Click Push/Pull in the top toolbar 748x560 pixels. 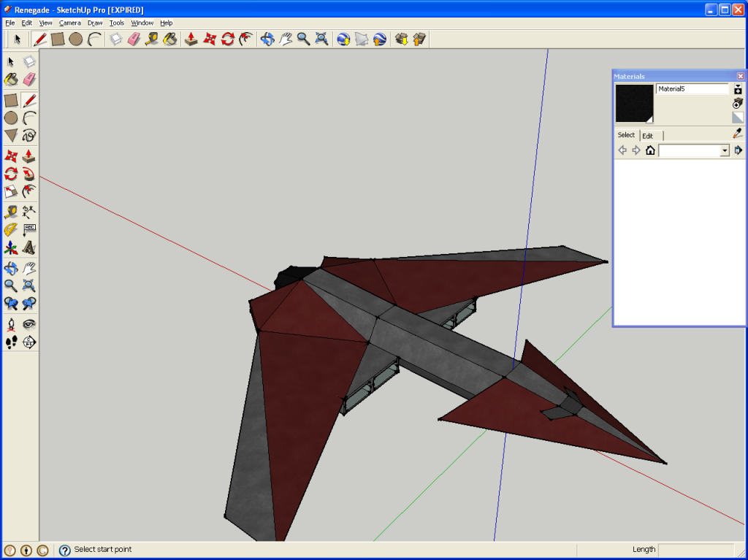click(191, 39)
